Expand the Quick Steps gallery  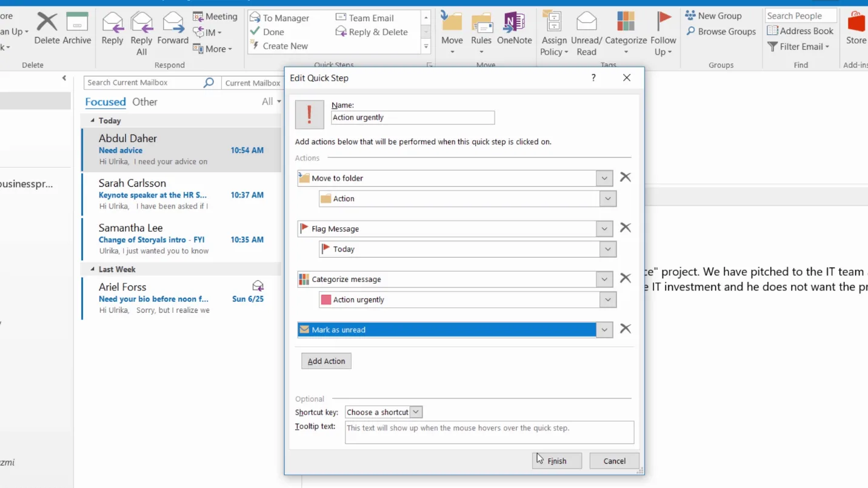pyautogui.click(x=426, y=47)
